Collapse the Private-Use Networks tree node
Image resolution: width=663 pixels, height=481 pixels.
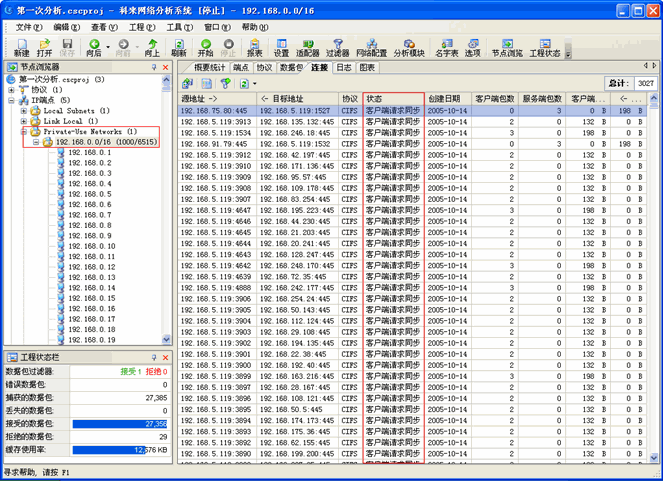(x=24, y=132)
